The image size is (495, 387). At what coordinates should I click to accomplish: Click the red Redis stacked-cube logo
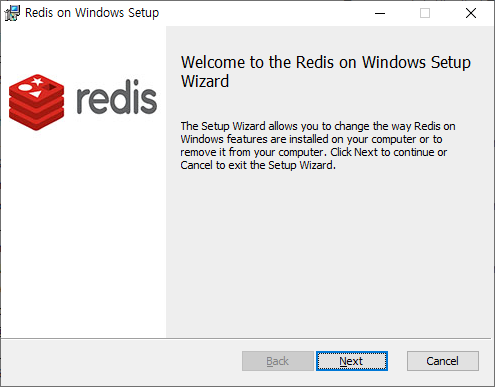pyautogui.click(x=37, y=102)
